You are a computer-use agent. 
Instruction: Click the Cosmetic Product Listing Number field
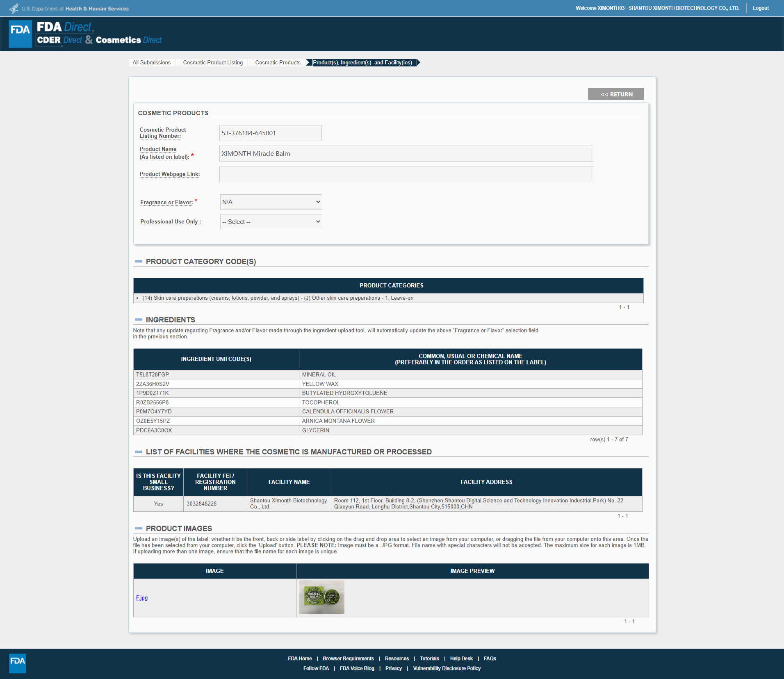point(271,133)
